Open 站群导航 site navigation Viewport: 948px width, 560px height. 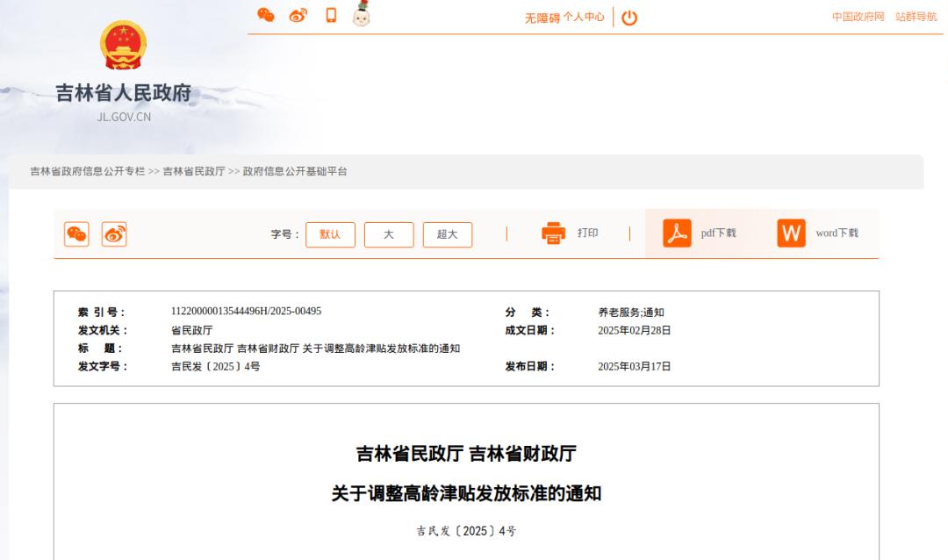pos(916,17)
